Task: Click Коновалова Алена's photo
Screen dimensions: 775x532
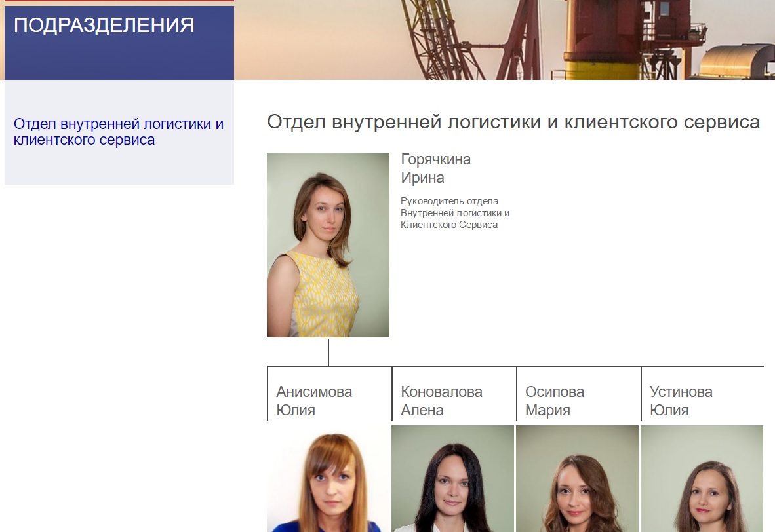Action: (x=453, y=479)
